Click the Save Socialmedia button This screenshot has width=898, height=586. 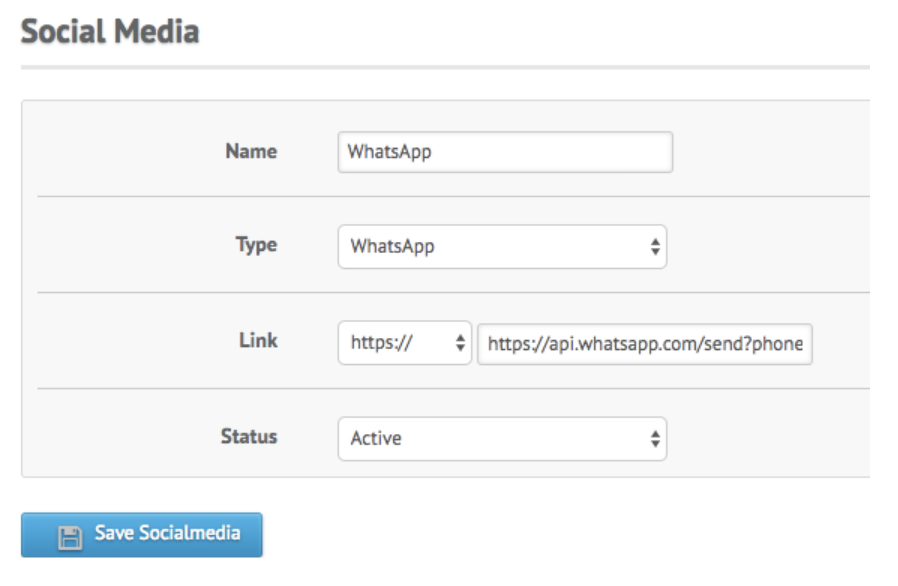141,534
